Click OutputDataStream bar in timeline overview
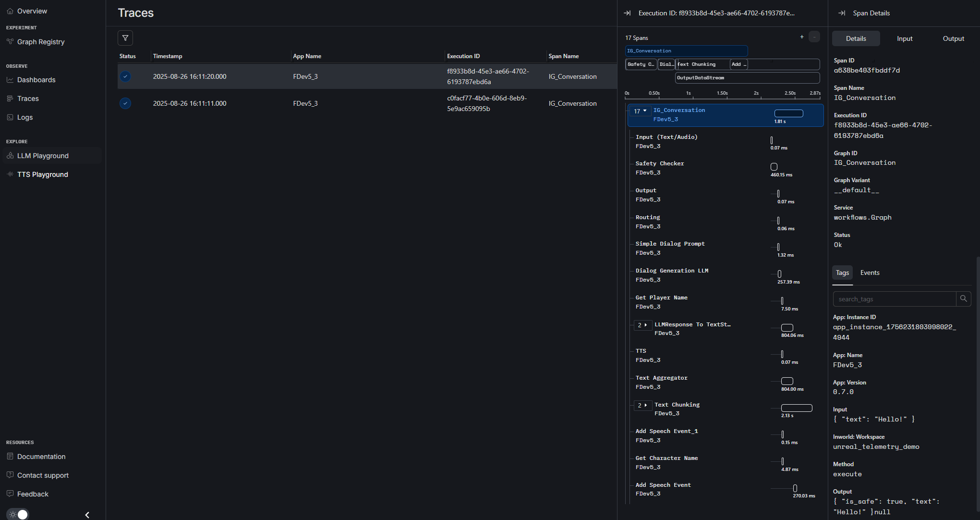Image resolution: width=980 pixels, height=520 pixels. 747,78
